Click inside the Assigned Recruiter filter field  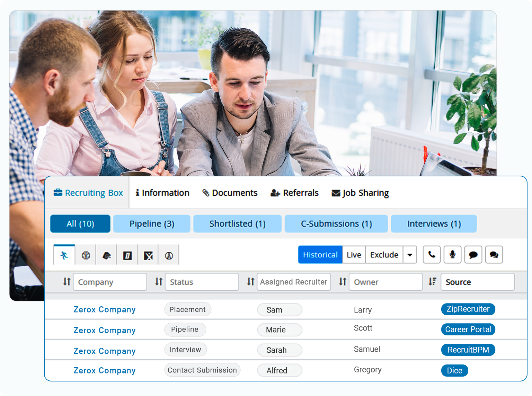coord(293,282)
